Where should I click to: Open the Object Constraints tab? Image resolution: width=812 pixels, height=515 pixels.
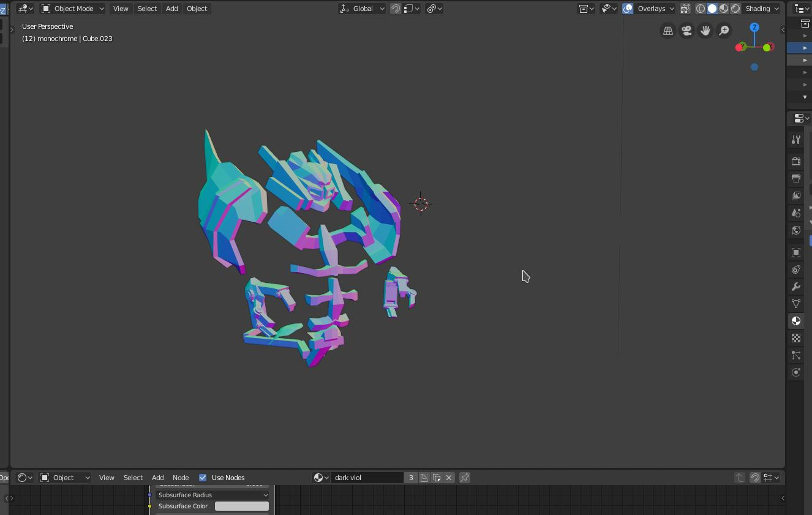tap(796, 269)
